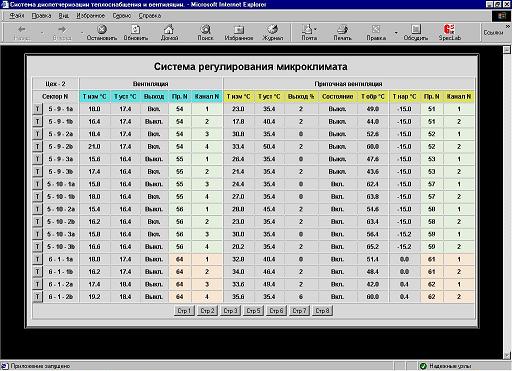Screen dimensions: 512x371
Task: Open the Вид menu
Action: pyautogui.click(x=63, y=16)
